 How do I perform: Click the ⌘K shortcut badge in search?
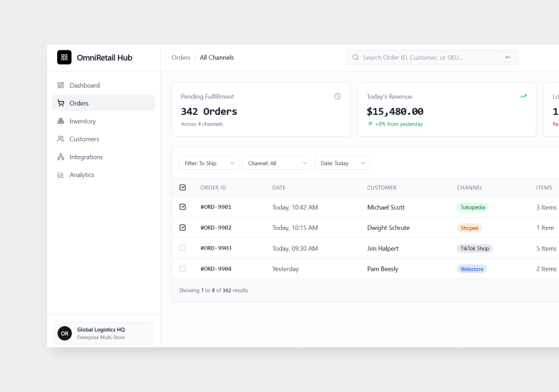pos(507,57)
